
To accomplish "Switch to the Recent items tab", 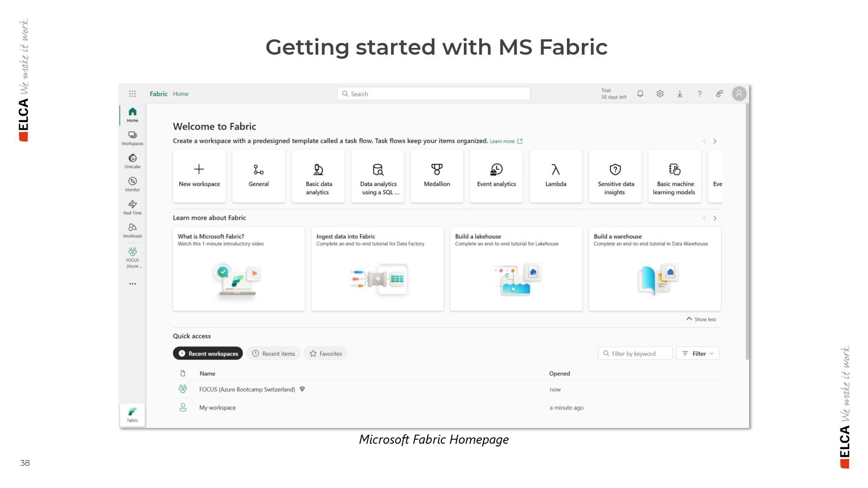I will pyautogui.click(x=274, y=353).
